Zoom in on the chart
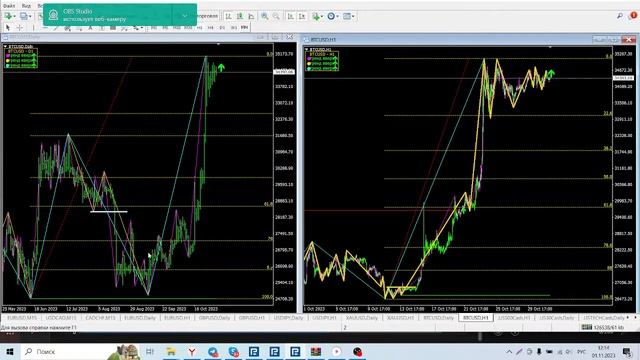640x360 pixels. coord(264,16)
